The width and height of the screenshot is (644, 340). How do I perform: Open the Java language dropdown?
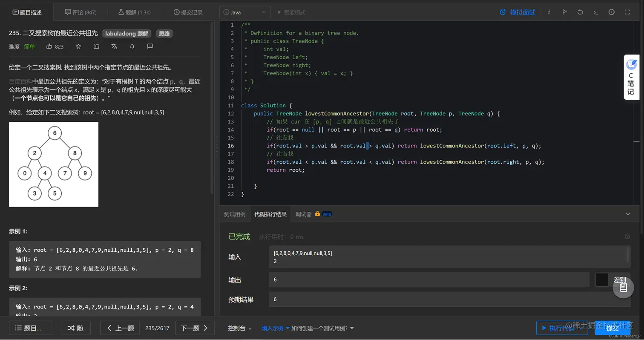pos(245,12)
